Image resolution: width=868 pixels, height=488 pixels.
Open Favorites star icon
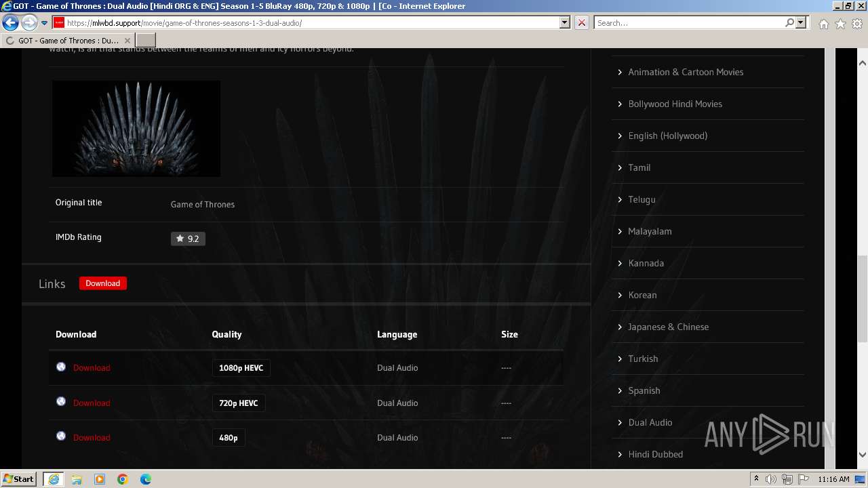pos(840,24)
